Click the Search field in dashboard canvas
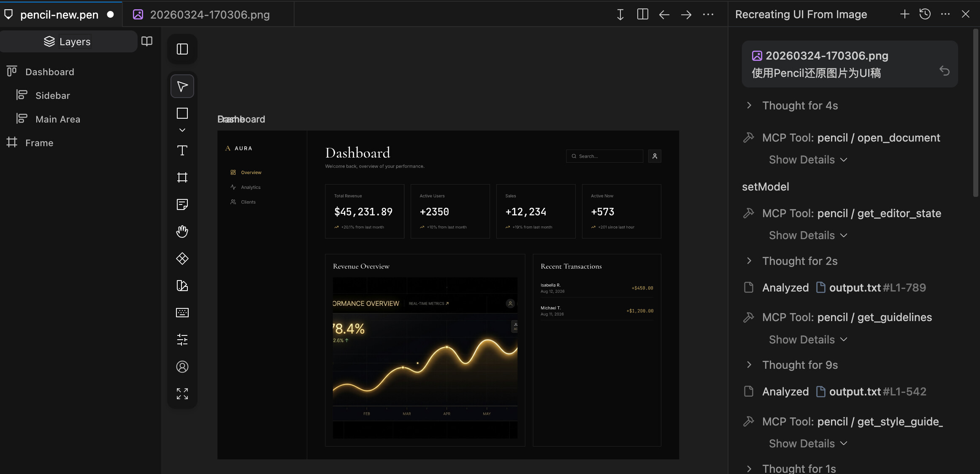The height and width of the screenshot is (474, 980). 604,156
